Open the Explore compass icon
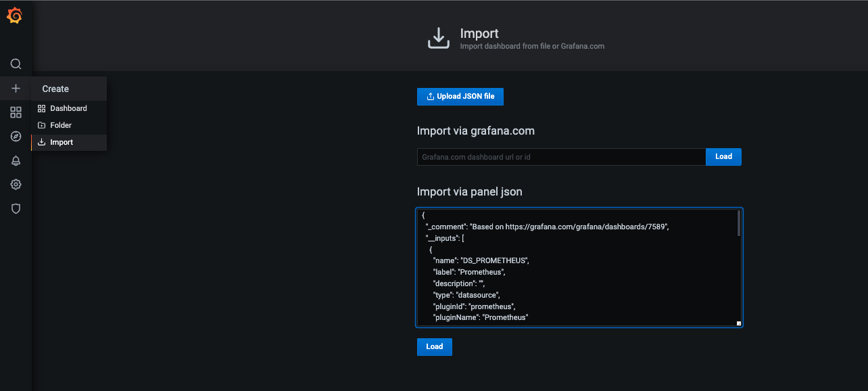Viewport: 868px width, 391px height. tap(16, 137)
